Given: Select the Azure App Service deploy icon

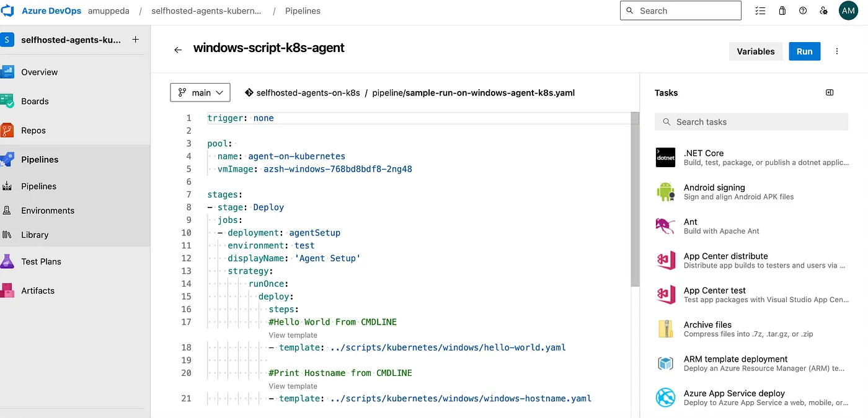Looking at the screenshot, I should (x=665, y=398).
